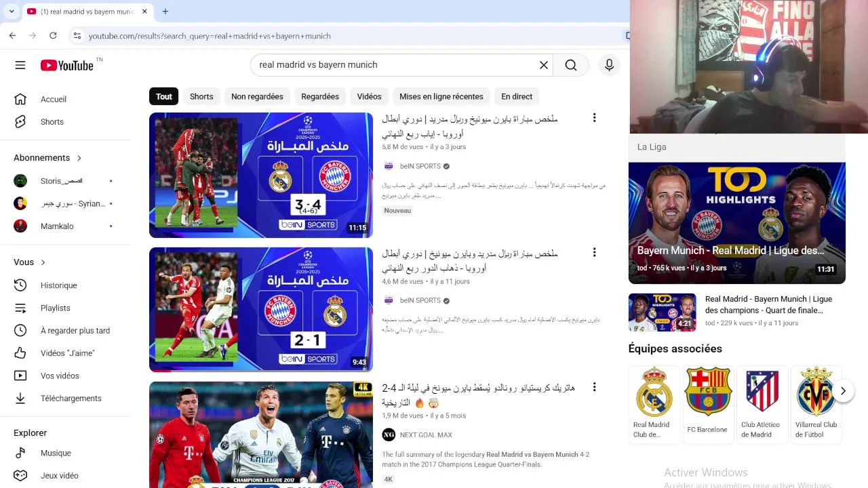868x488 pixels.
Task: Open the Real Madrid Club team card
Action: [x=654, y=405]
